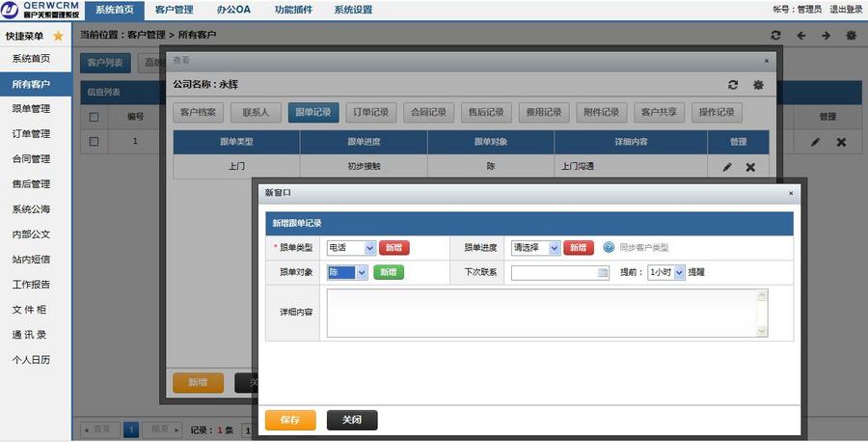This screenshot has height=442, width=868.
Task: Close the 新窗口 dialog with X
Action: coord(791,193)
